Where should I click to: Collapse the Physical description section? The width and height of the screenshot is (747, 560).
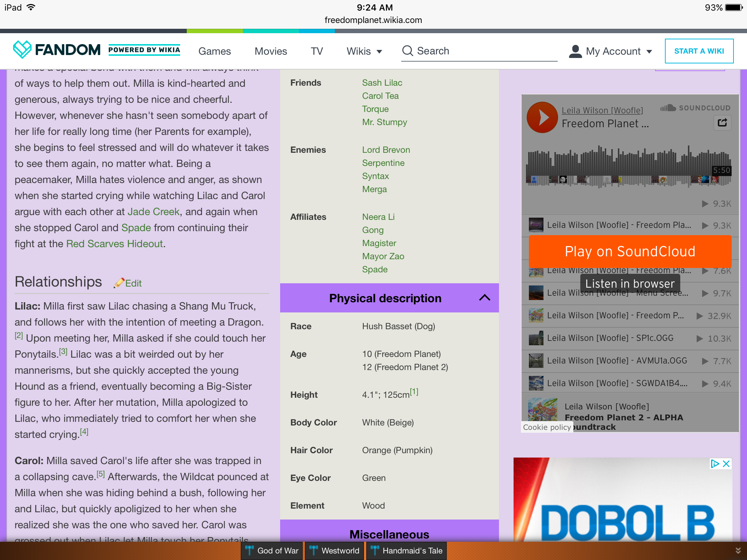(484, 298)
